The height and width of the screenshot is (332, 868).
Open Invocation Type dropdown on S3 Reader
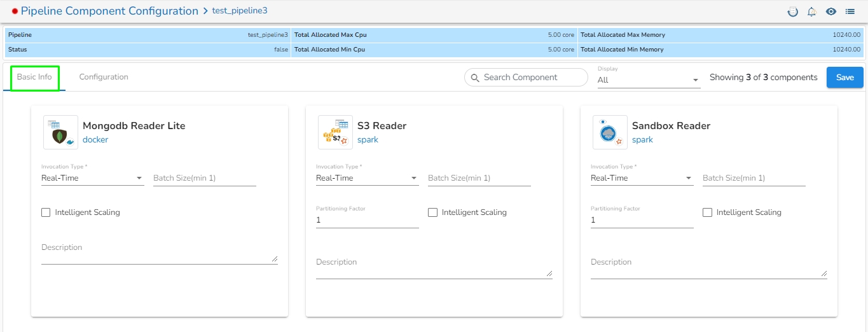tap(367, 178)
